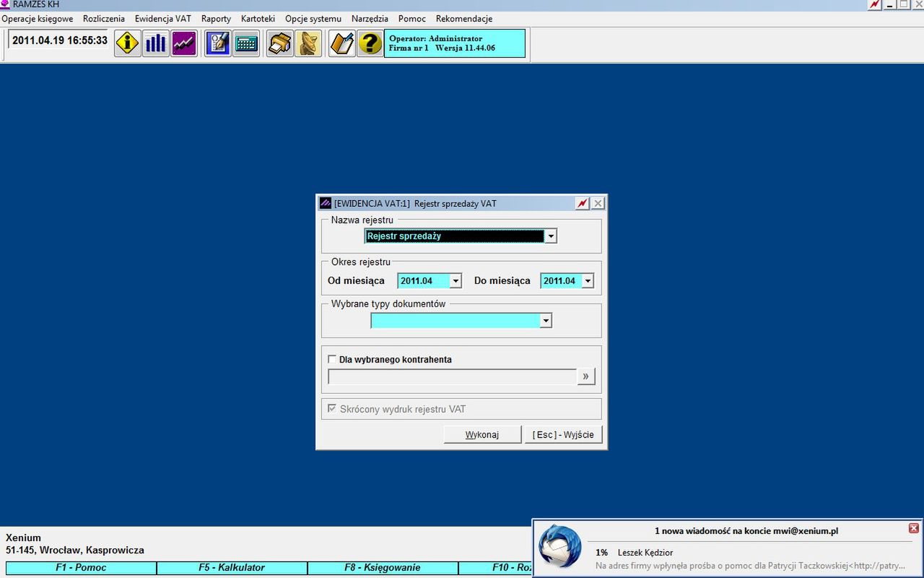Click the pharaoh statue toolbar icon
This screenshot has width=924, height=578.
pos(308,43)
